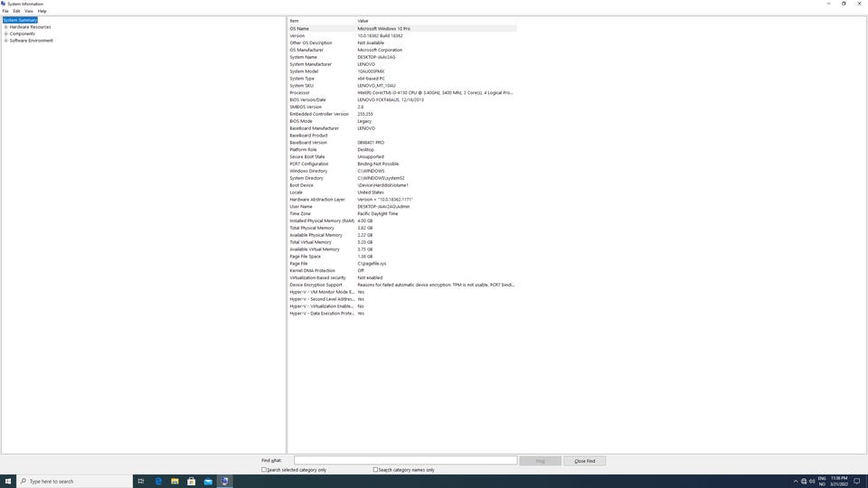Select the Boot Device row
Viewport: 868px width, 488px height.
402,185
